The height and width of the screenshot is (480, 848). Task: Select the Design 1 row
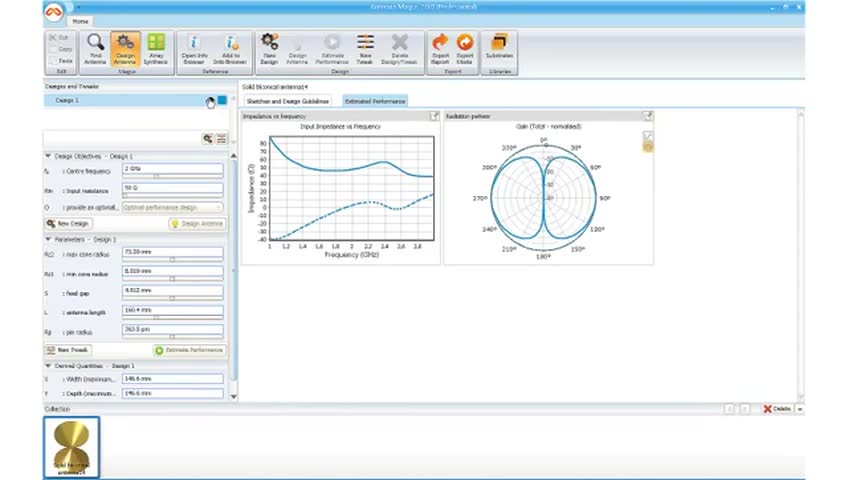point(136,100)
